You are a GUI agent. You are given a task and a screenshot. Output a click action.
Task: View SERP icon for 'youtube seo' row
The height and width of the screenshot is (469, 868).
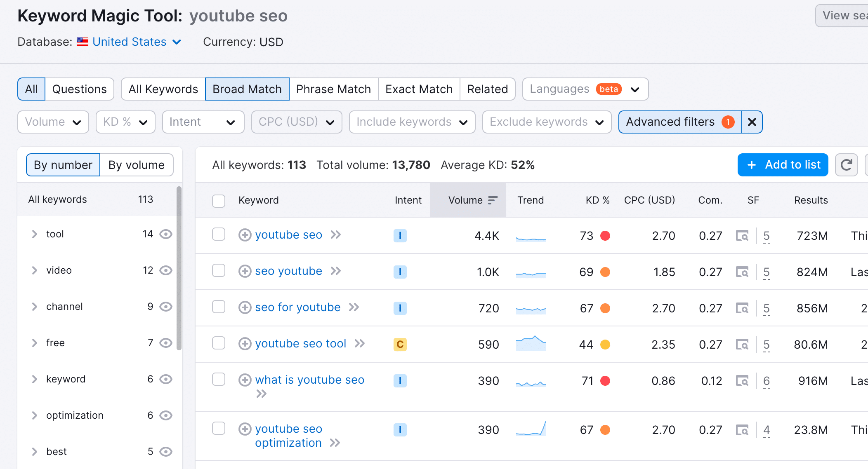[742, 236]
